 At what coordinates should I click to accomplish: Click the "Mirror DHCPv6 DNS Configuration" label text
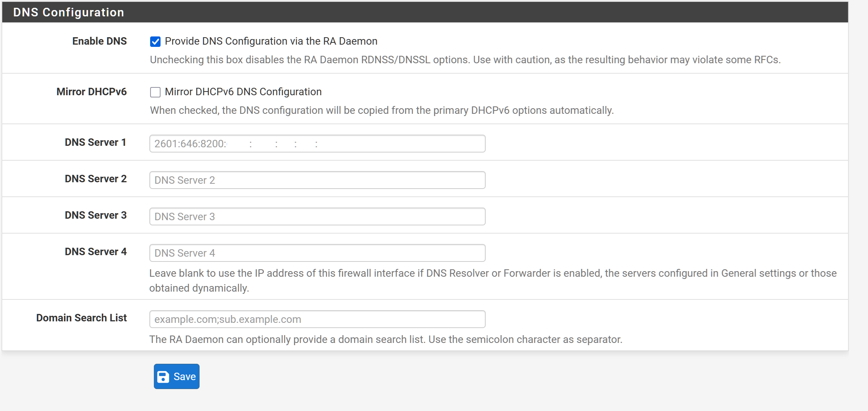tap(243, 92)
